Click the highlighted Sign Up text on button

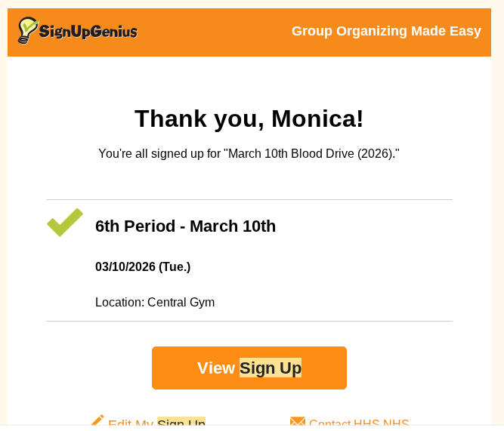click(271, 368)
